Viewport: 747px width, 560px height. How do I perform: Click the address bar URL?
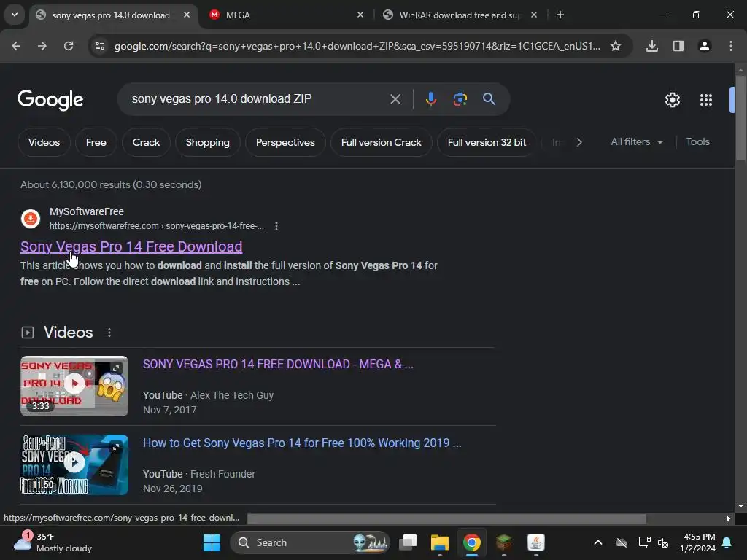(x=357, y=46)
